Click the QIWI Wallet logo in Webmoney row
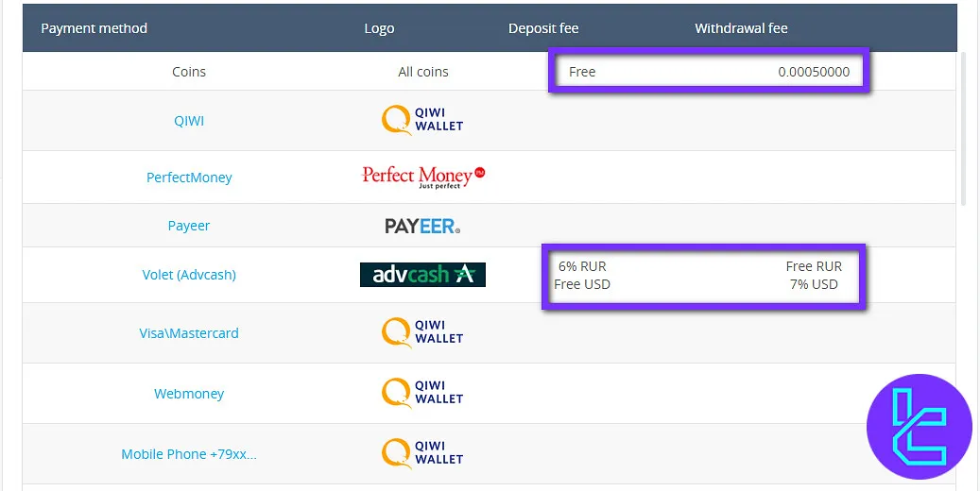980x491 pixels. pyautogui.click(x=422, y=392)
